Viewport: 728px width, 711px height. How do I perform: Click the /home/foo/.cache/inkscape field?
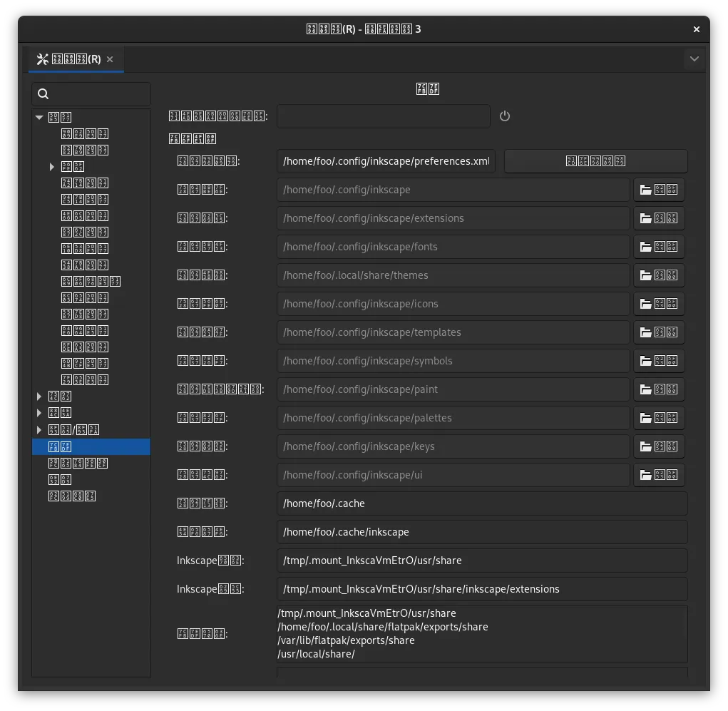482,532
